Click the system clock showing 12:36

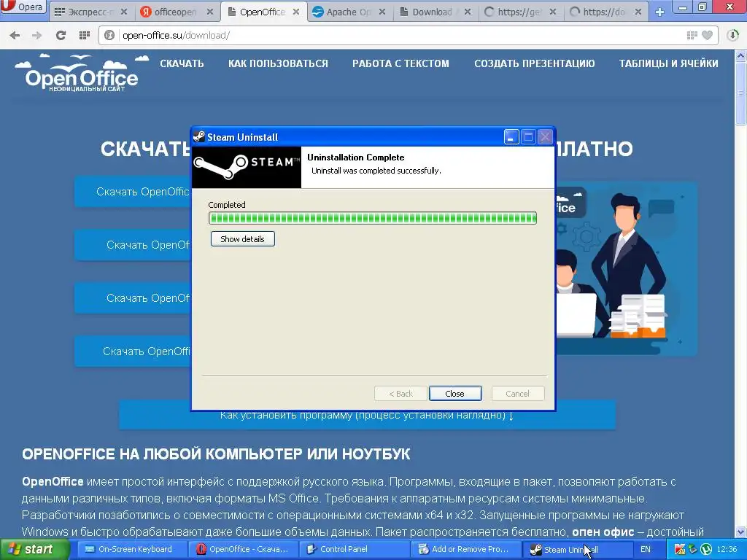(727, 549)
